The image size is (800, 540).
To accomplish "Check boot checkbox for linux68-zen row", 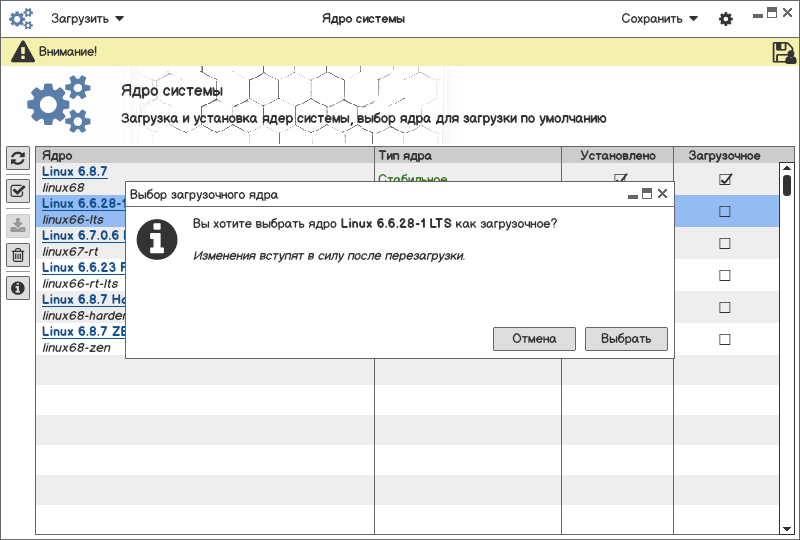I will [725, 339].
